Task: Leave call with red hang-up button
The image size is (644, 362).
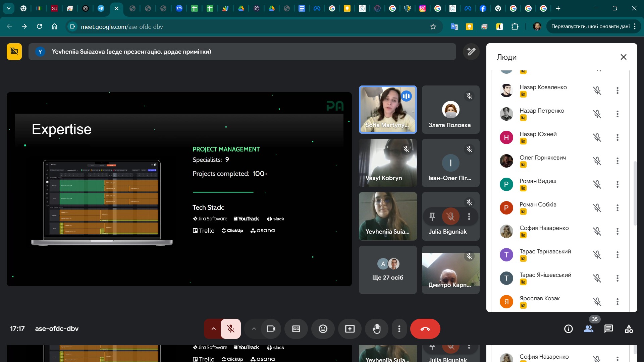Action: [x=425, y=329]
